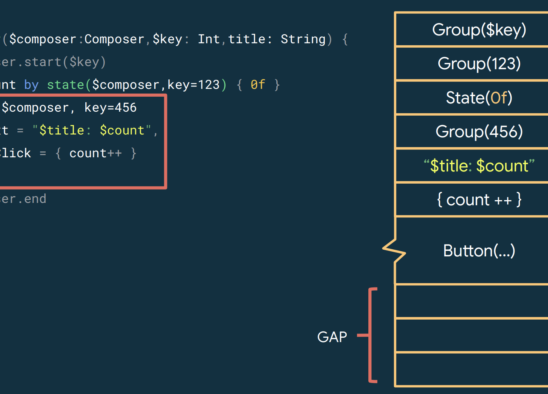This screenshot has height=394, width=548.
Task: Click the Group($key) slot cell
Action: click(x=471, y=29)
